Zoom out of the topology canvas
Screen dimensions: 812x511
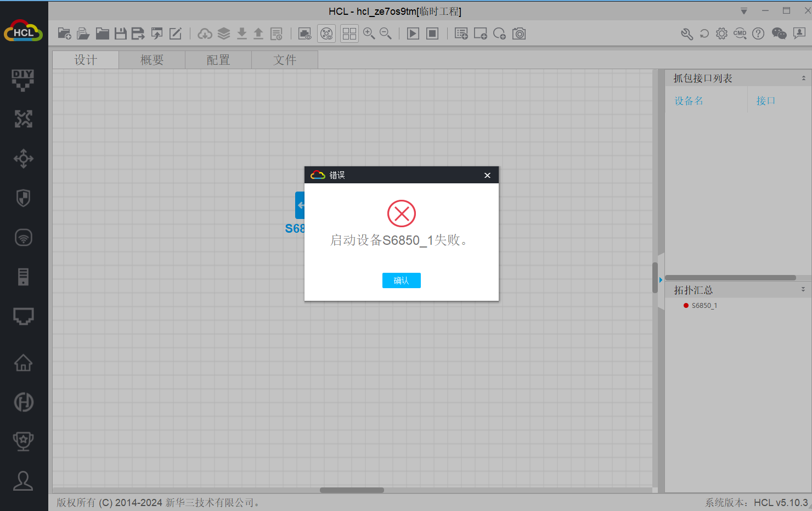click(x=386, y=33)
